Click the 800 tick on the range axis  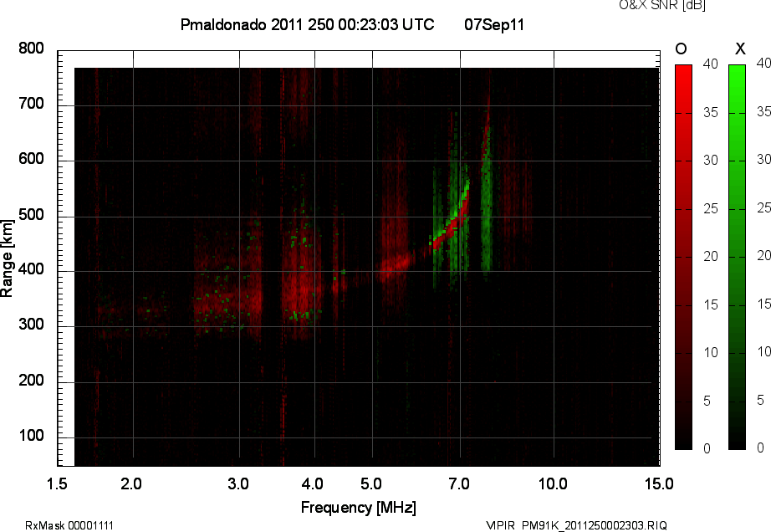[31, 49]
